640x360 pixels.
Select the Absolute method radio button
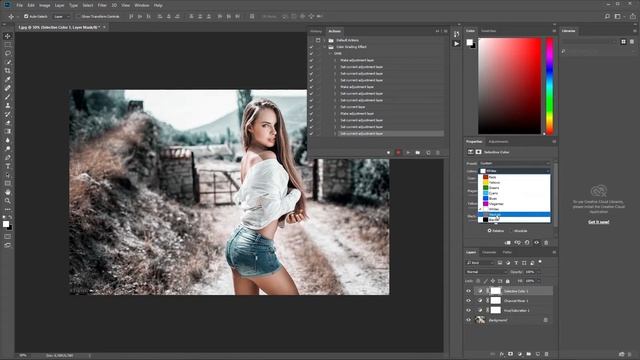511,231
